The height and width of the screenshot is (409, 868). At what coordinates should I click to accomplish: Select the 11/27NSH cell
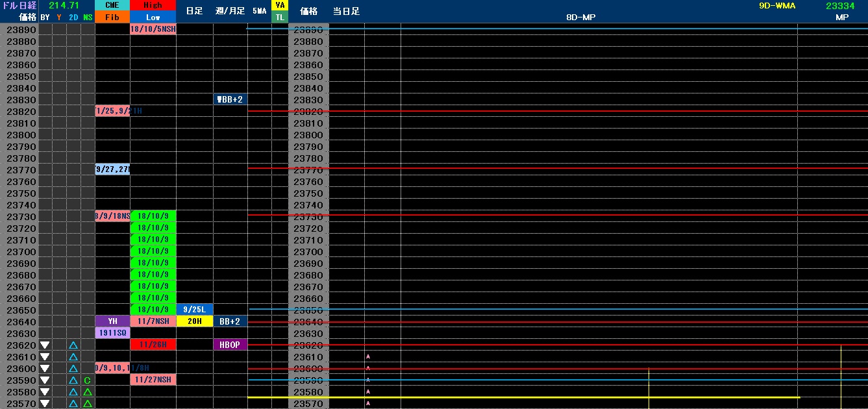(x=153, y=380)
